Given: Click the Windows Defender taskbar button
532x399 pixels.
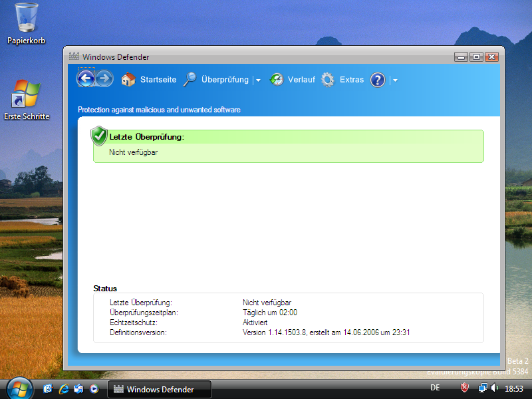Looking at the screenshot, I should (x=160, y=389).
